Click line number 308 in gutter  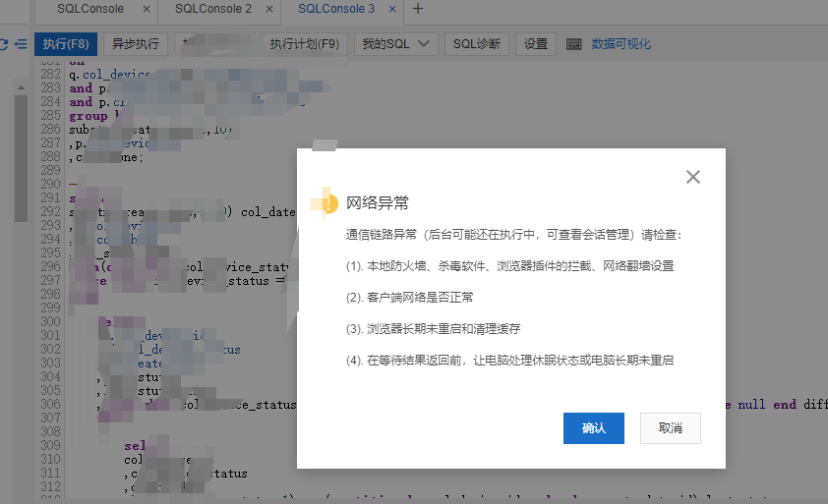51,431
